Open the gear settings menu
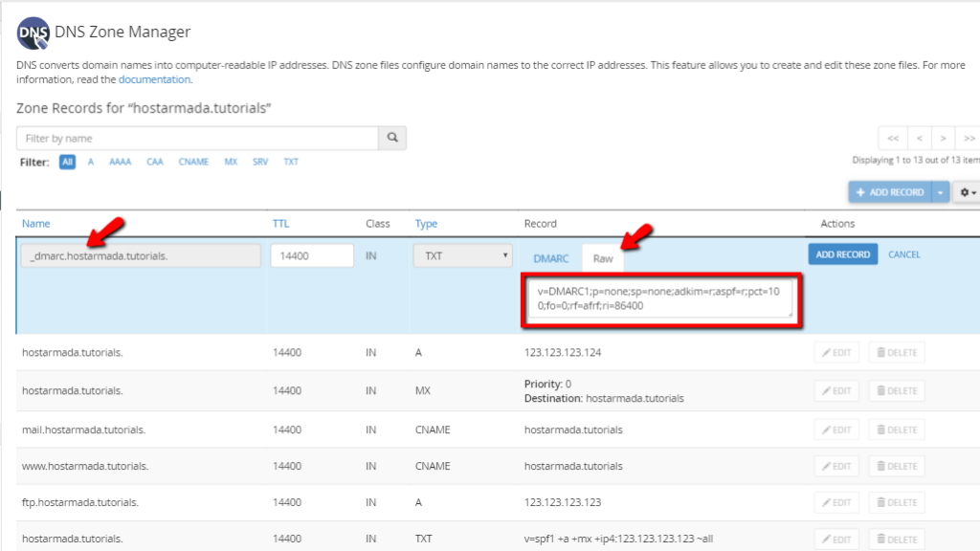980x551 pixels. click(967, 192)
